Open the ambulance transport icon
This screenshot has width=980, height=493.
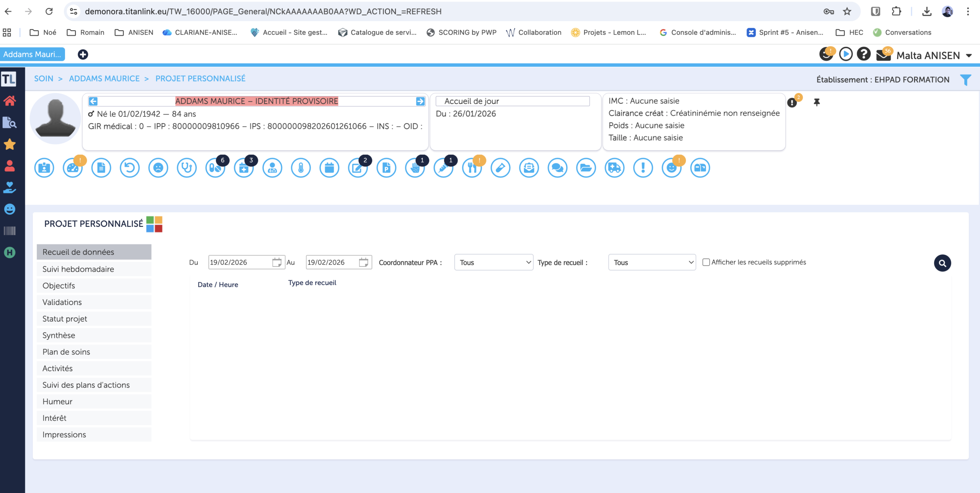tap(614, 168)
